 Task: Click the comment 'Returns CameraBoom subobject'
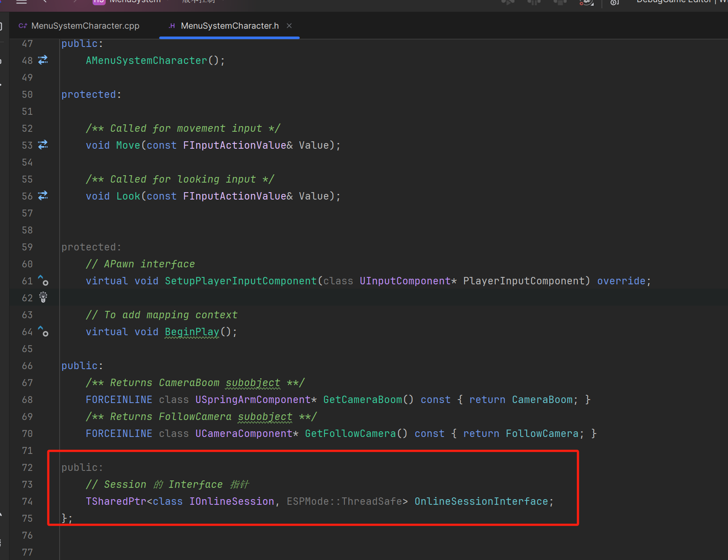[195, 383]
